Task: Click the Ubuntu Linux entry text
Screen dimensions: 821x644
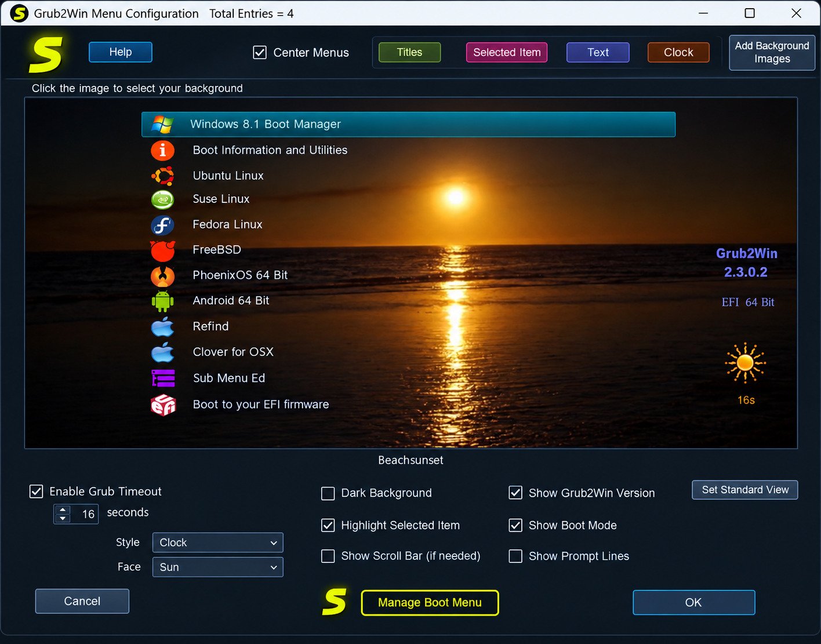Action: pos(228,176)
